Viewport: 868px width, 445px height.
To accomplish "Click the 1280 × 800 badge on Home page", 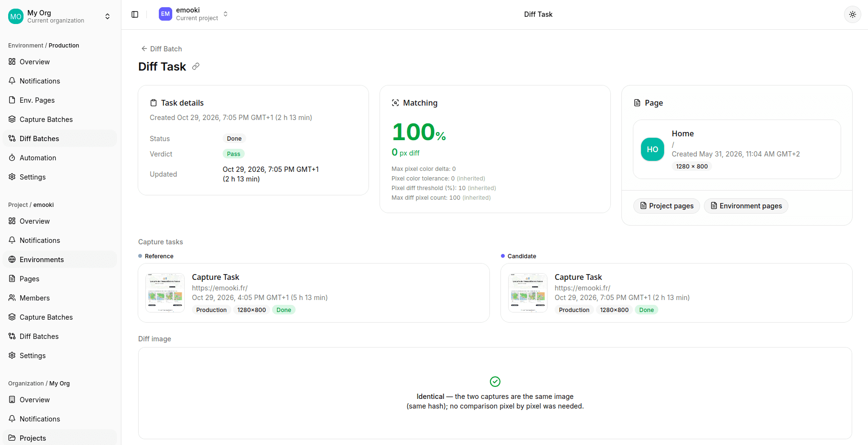I will click(692, 167).
